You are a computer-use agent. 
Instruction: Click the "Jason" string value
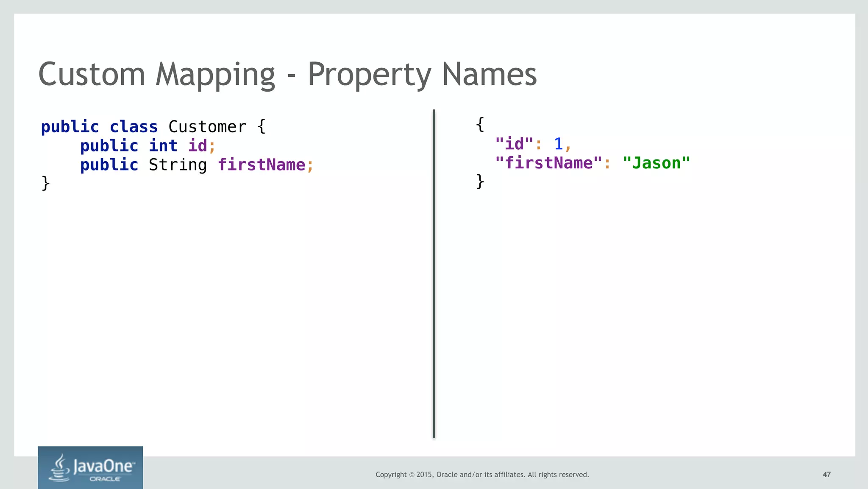coord(656,163)
